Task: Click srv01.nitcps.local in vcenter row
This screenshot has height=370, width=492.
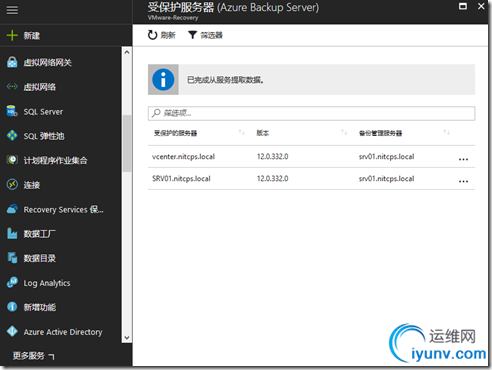Action: coord(386,156)
